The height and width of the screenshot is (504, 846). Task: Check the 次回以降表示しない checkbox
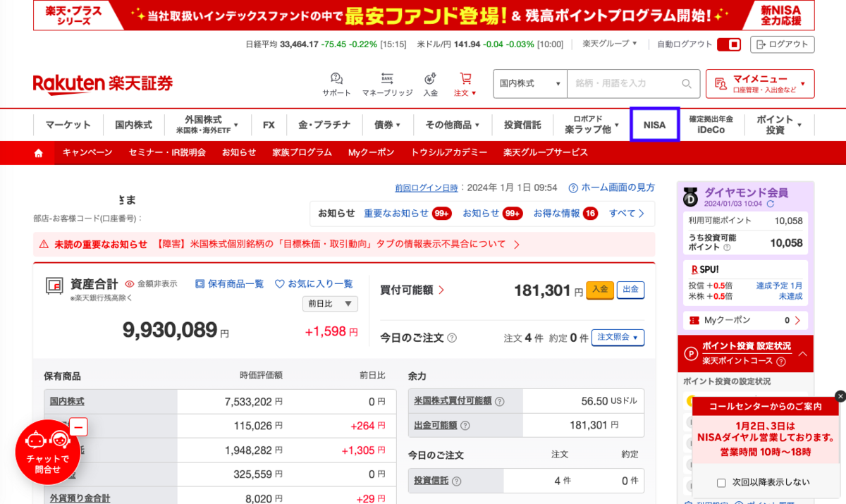pos(721,483)
